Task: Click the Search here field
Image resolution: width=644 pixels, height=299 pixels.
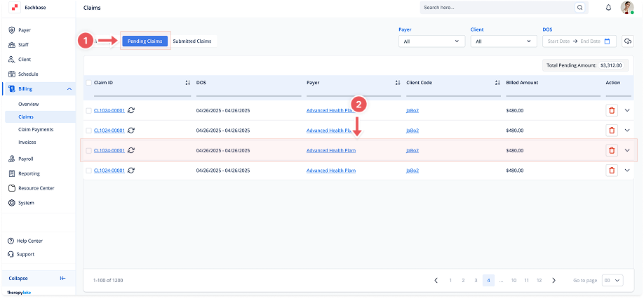Action: tap(497, 8)
